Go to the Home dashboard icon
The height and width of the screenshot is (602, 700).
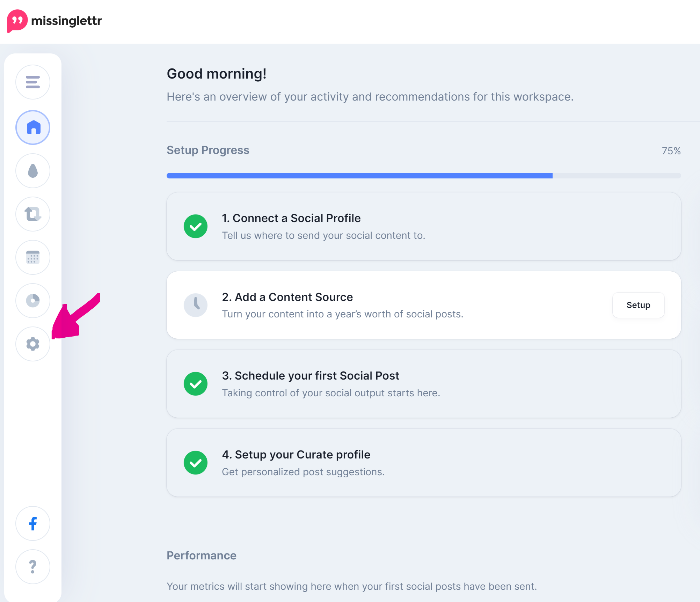click(33, 127)
